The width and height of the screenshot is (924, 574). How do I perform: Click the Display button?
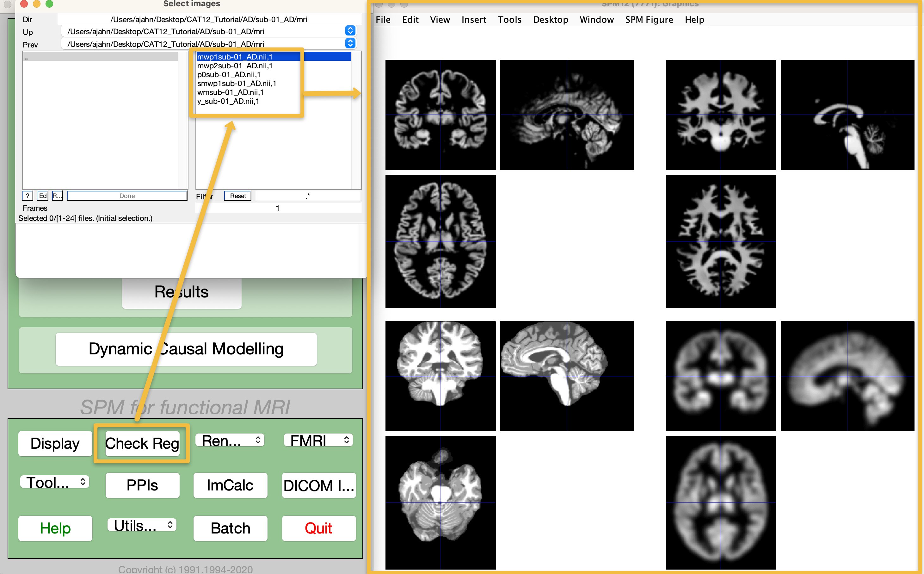[x=55, y=443]
